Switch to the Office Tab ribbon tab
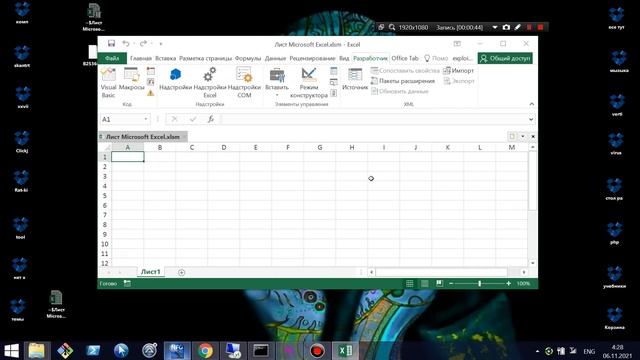 point(405,58)
